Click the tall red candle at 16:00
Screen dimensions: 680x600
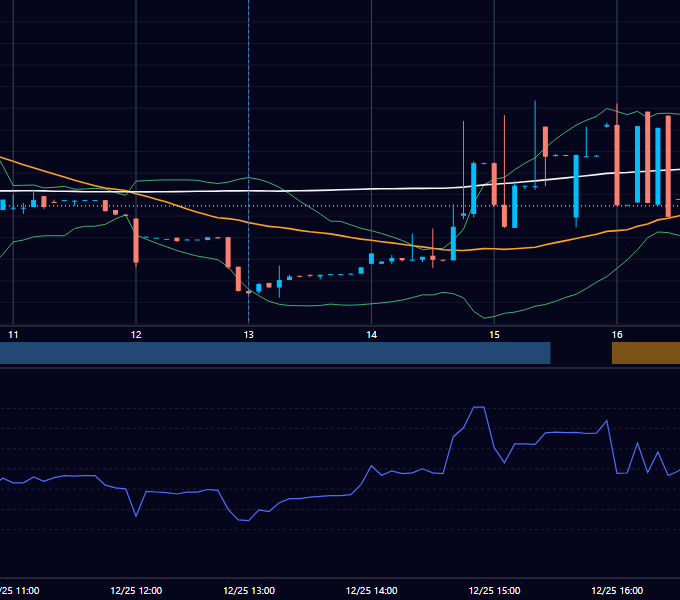tap(617, 165)
